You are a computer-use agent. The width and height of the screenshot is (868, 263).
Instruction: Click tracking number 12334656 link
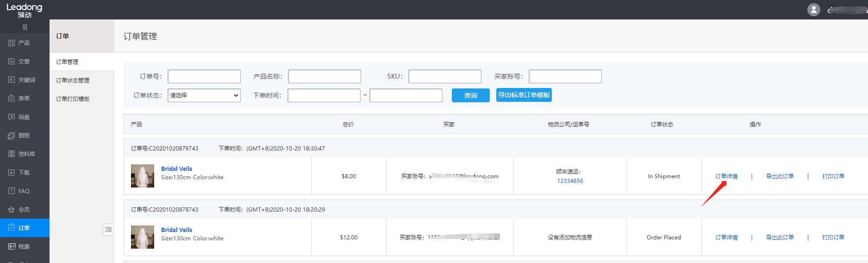click(570, 181)
